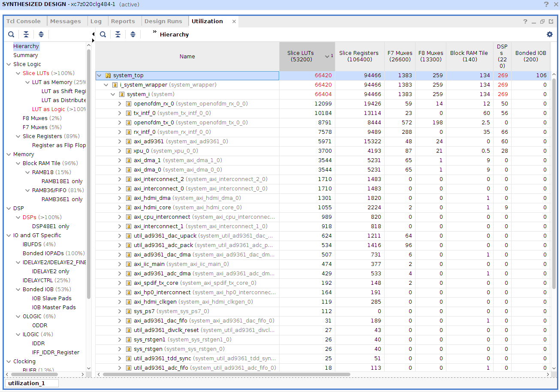Click the help question-mark icon
This screenshot has width=560, height=392.
click(x=525, y=21)
